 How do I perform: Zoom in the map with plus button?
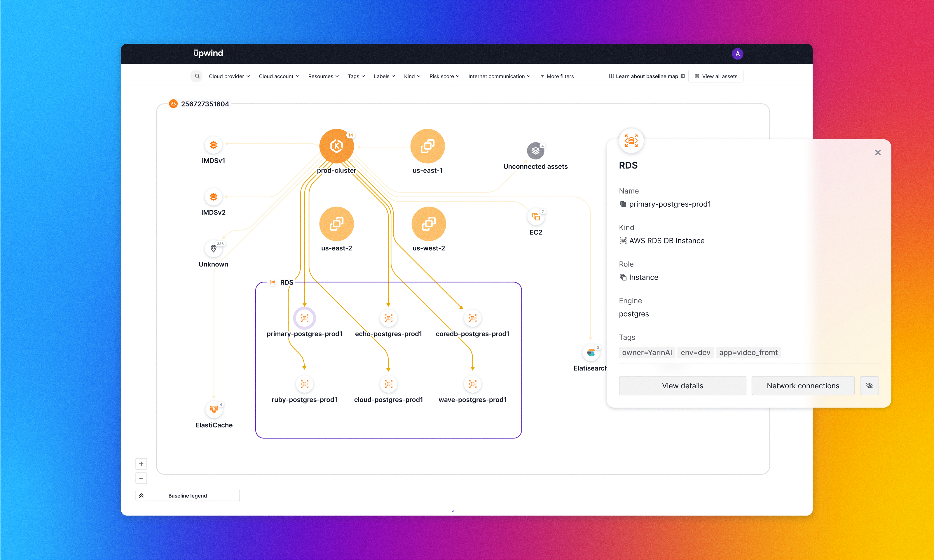click(x=141, y=464)
